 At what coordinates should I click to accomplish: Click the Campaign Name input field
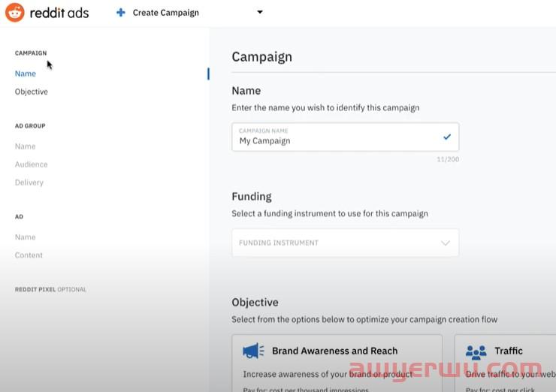(338, 140)
